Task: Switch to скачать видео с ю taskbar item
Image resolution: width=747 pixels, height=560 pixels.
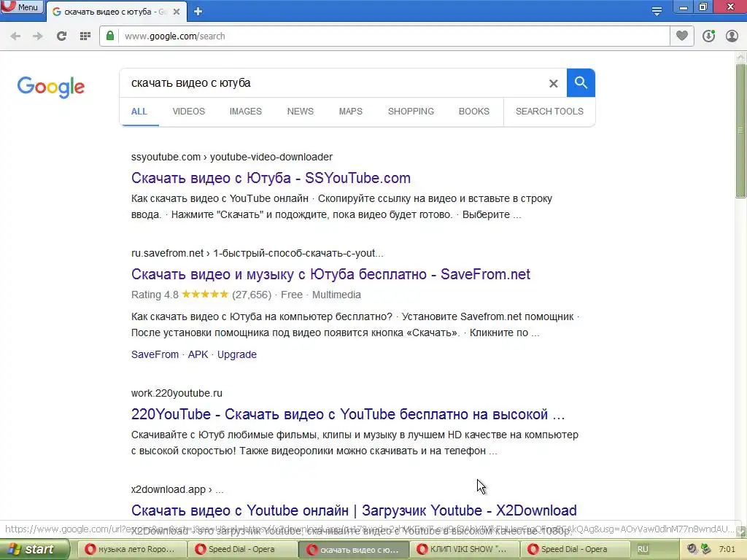Action: point(353,549)
